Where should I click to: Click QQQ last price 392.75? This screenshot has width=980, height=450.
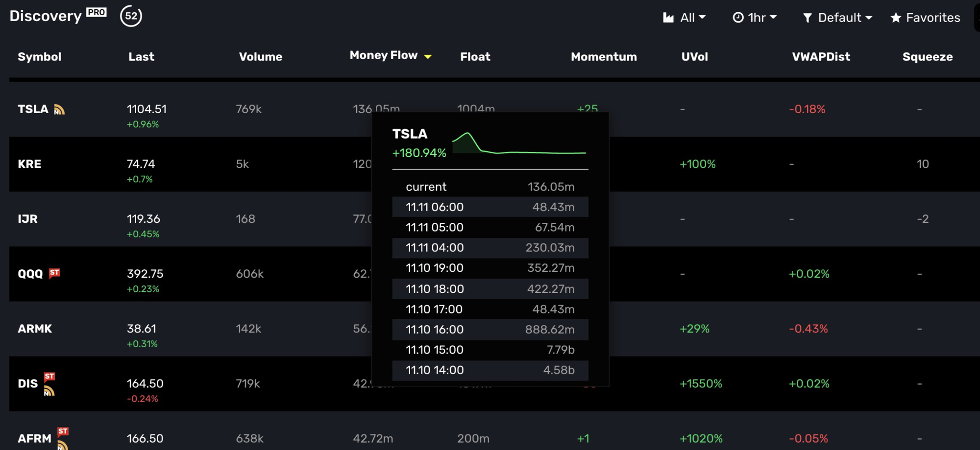click(x=145, y=273)
